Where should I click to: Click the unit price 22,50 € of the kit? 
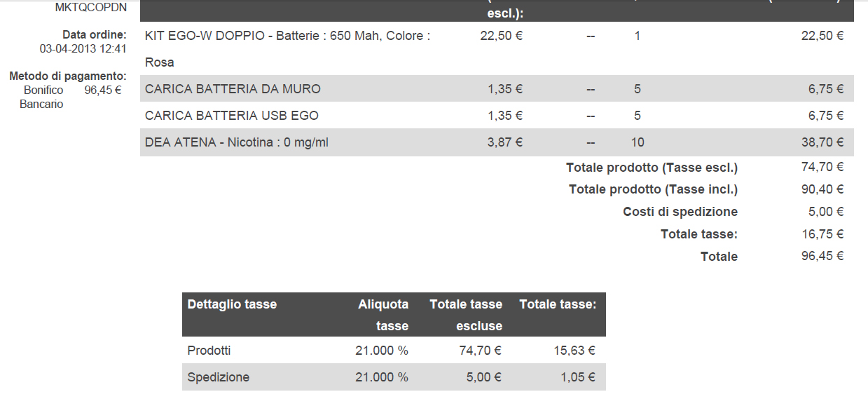pos(502,36)
